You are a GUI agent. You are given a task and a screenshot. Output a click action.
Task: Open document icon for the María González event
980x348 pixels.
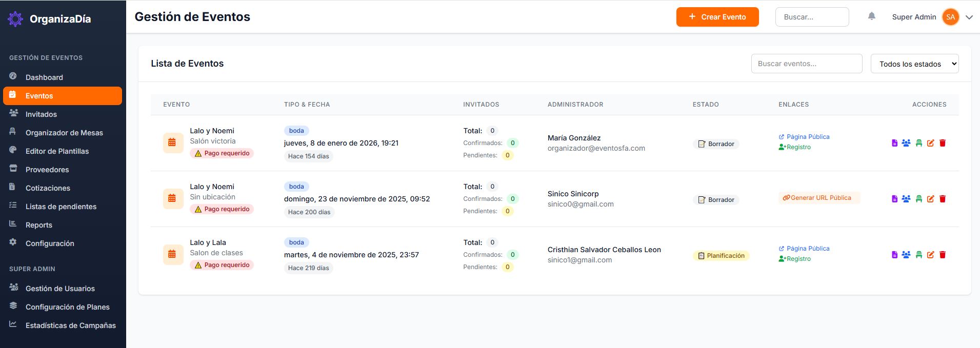[894, 143]
